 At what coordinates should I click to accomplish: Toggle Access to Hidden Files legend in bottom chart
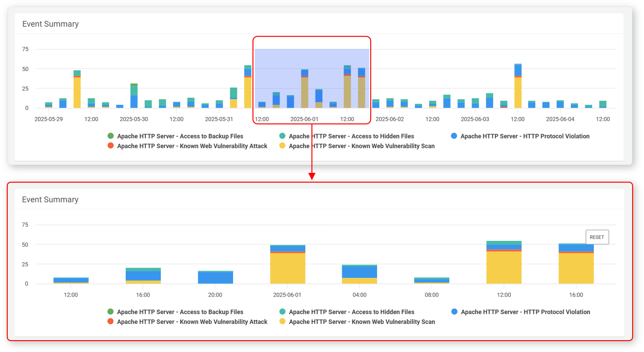click(347, 312)
